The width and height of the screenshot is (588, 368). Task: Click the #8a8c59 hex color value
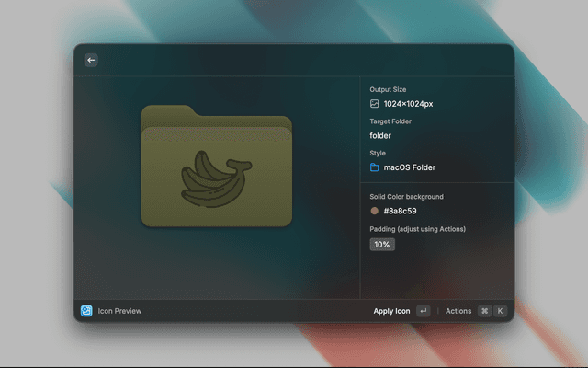401,211
